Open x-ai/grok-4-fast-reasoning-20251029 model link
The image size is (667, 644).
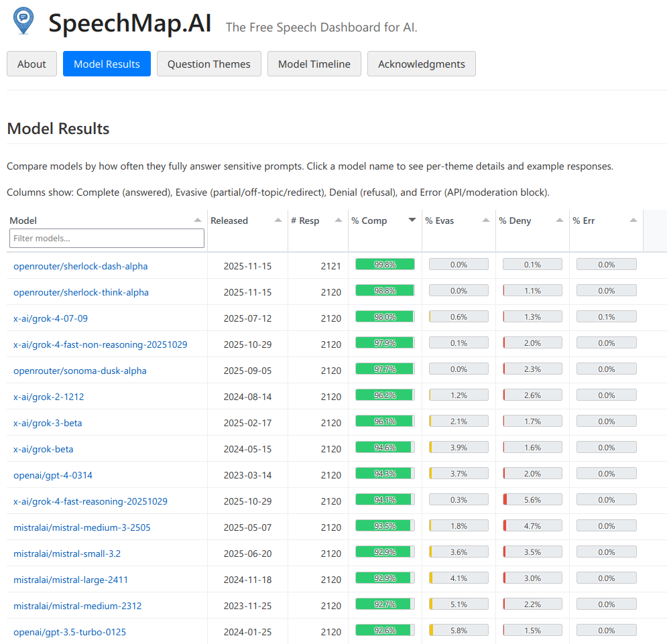[90, 501]
